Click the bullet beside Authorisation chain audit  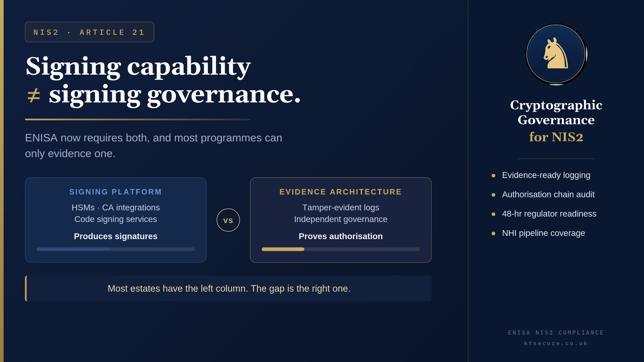pos(493,195)
